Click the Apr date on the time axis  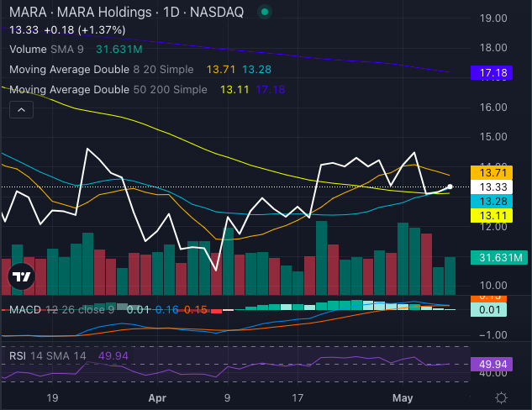[157, 397]
